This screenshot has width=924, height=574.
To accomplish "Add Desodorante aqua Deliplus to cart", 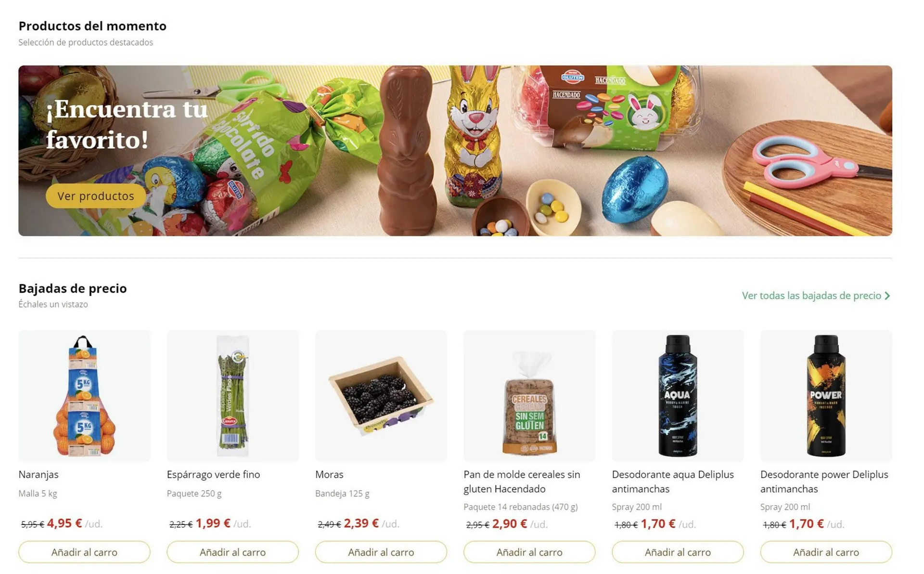I will [678, 552].
